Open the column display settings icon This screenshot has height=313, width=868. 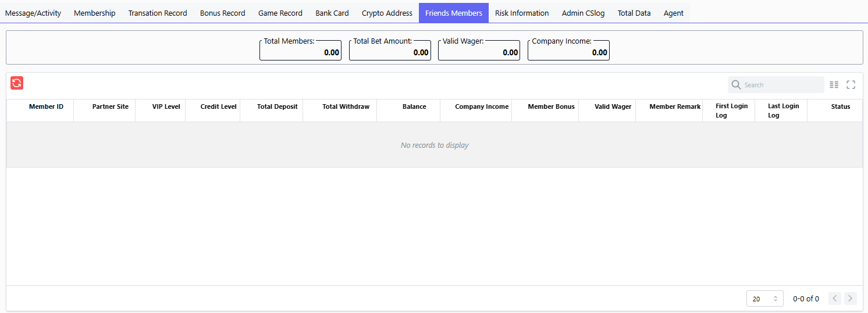(834, 85)
